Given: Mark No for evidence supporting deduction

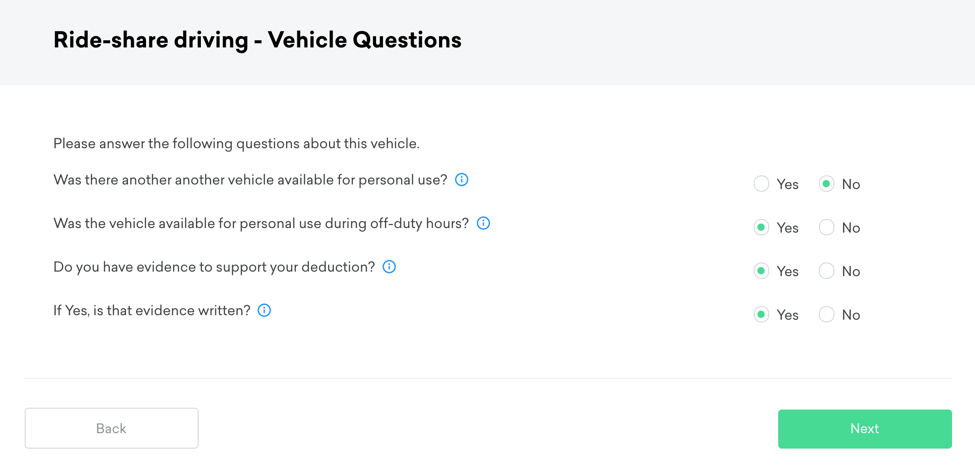Looking at the screenshot, I should [x=827, y=271].
